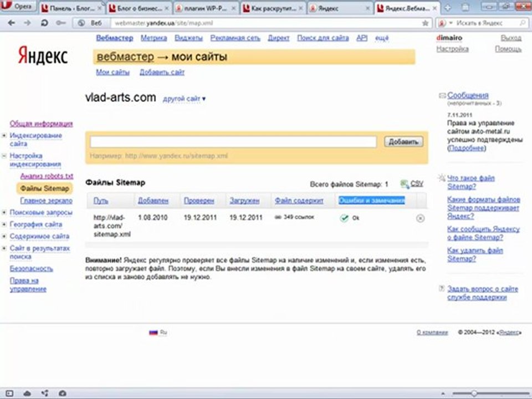Sort table by 'Файл содержит' column

299,201
